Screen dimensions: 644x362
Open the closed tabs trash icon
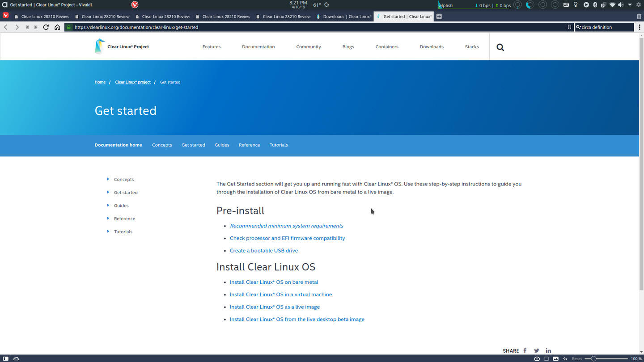coord(639,17)
